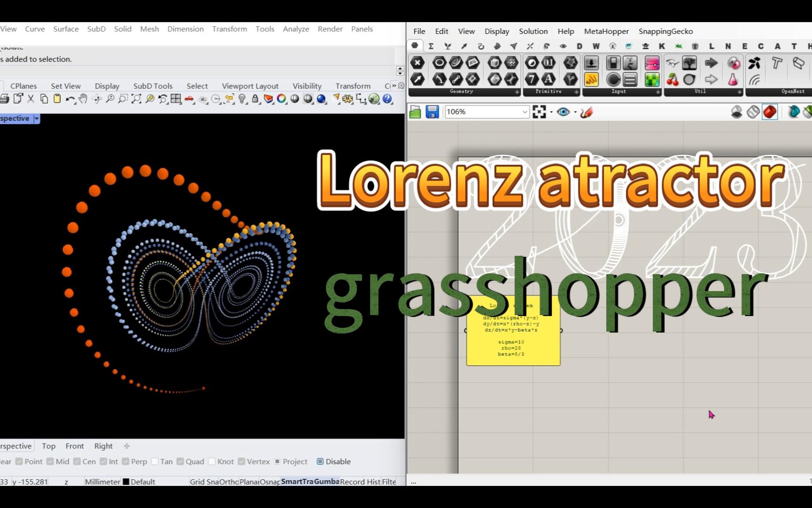The width and height of the screenshot is (812, 508).
Task: Toggle the Disable osnap checkbox
Action: coord(320,461)
